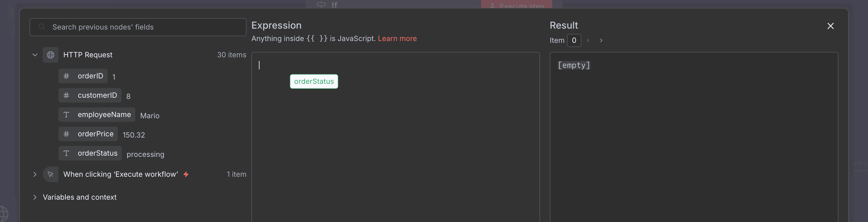
Task: Click the Expression heading
Action: (276, 25)
